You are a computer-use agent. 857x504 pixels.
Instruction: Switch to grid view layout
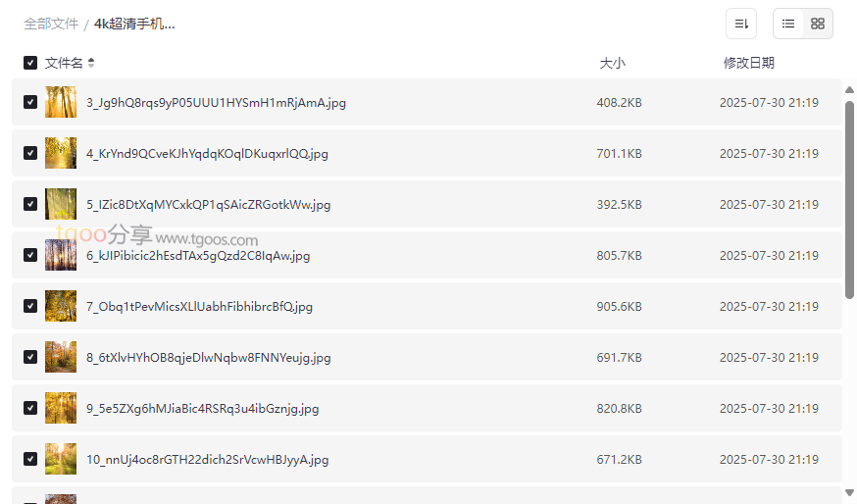pyautogui.click(x=818, y=24)
